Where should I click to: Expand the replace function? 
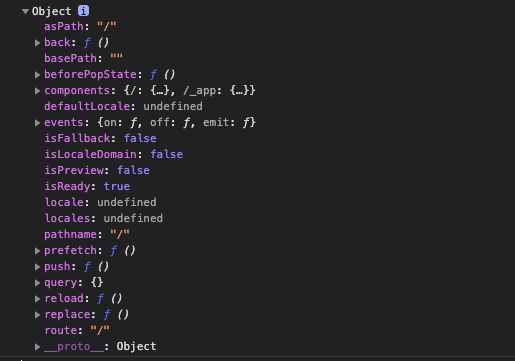pyautogui.click(x=37, y=315)
